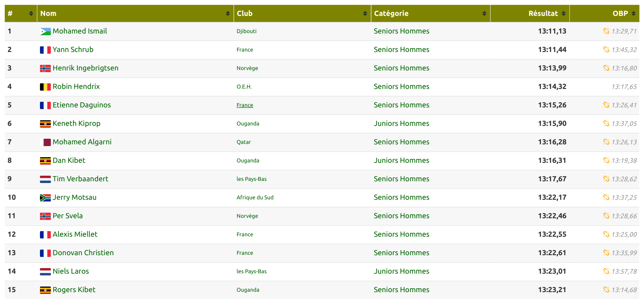
Task: Click the link icon beside OBP 13:14,68
Action: 606,290
